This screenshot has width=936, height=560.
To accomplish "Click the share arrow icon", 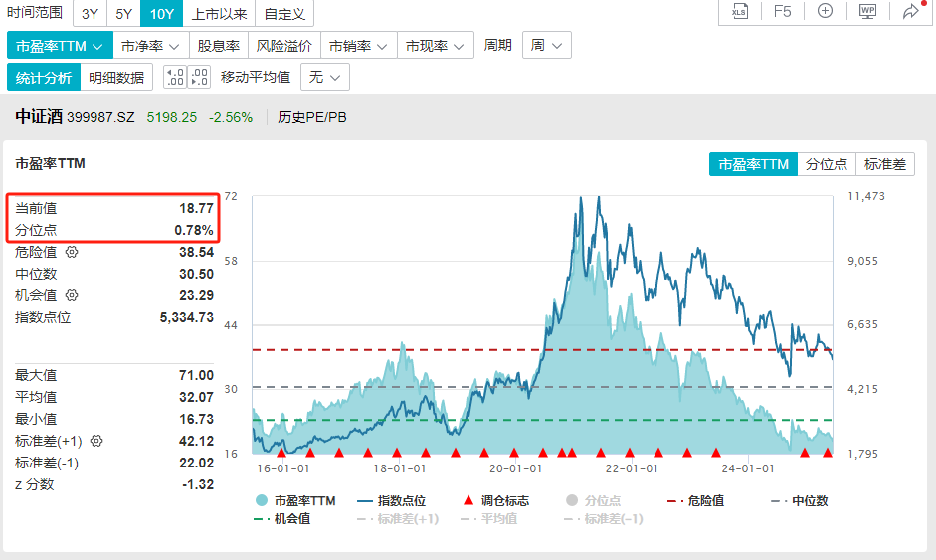I will click(910, 11).
